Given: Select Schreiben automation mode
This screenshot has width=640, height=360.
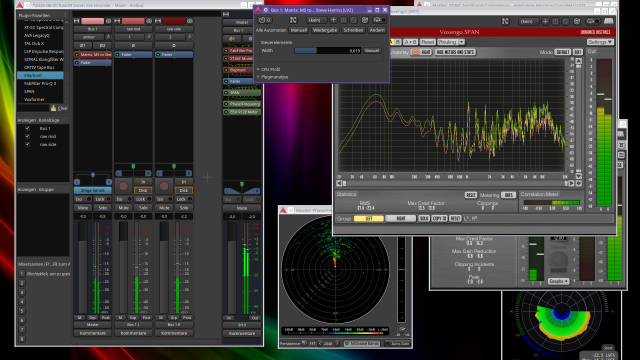Looking at the screenshot, I should (353, 30).
